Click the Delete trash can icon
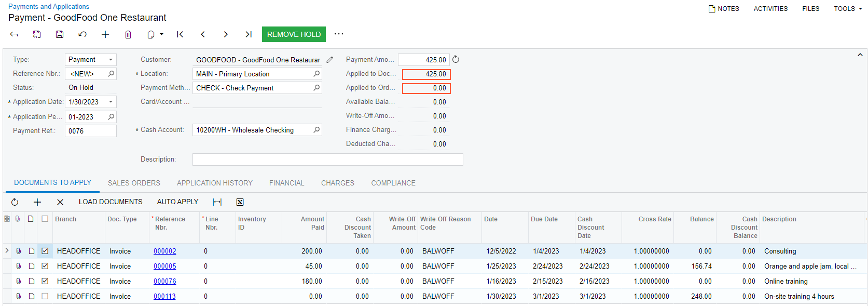 [x=128, y=34]
